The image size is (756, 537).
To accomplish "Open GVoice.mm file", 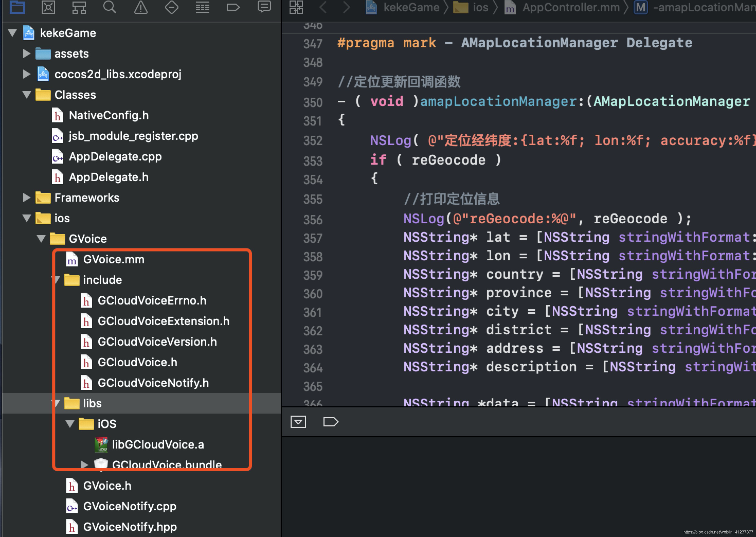I will (113, 259).
